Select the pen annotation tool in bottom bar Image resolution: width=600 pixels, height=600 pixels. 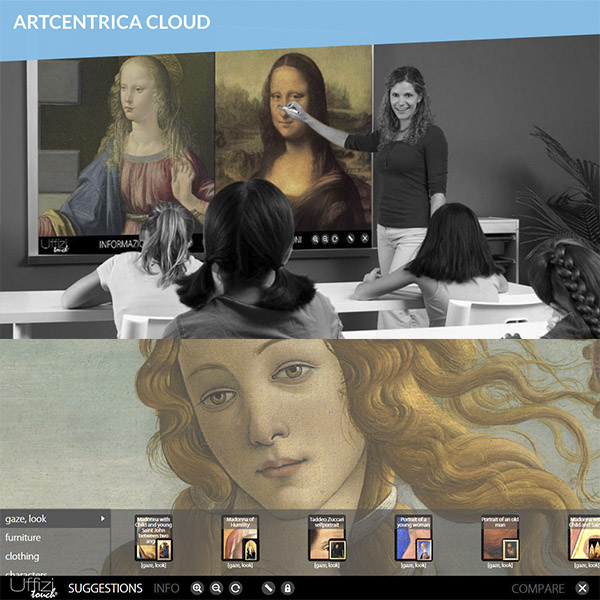[268, 588]
